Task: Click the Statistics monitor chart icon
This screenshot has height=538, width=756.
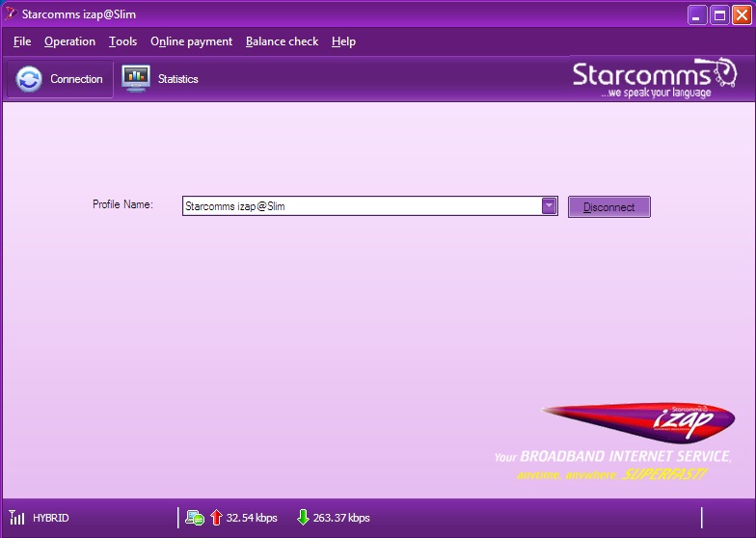Action: [136, 79]
